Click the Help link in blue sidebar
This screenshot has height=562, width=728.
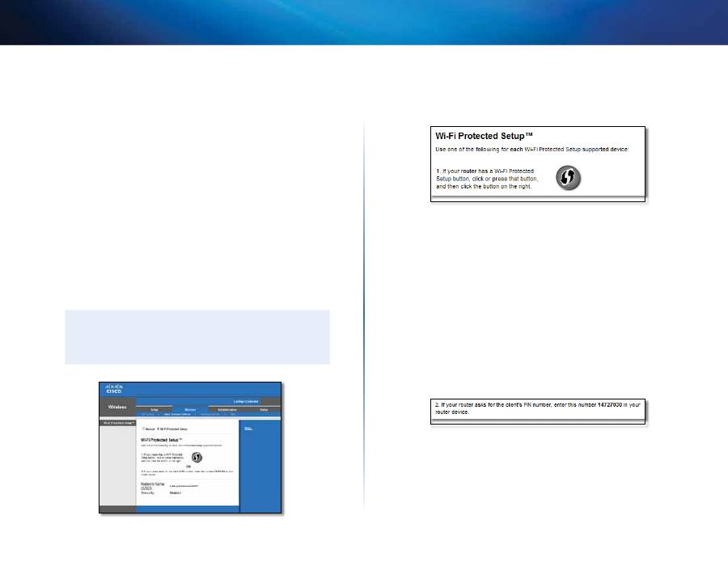point(248,429)
